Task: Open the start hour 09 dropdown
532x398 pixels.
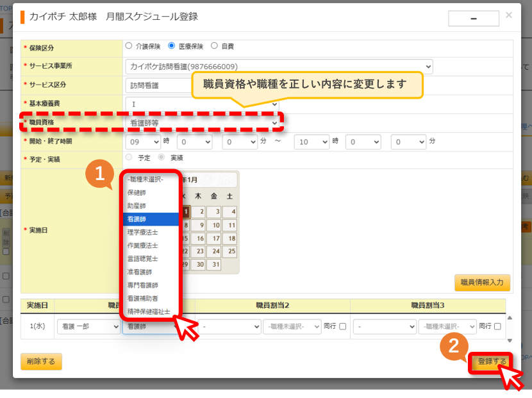Action: click(143, 142)
